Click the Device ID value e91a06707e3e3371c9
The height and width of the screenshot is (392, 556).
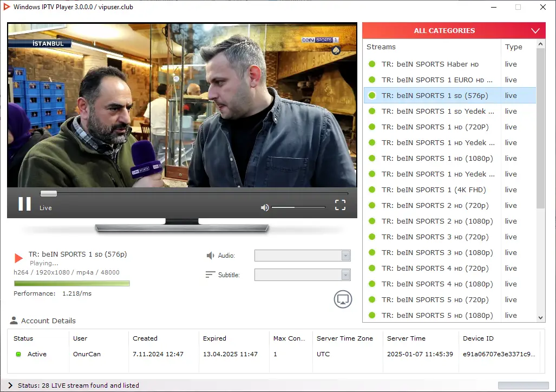pos(499,354)
